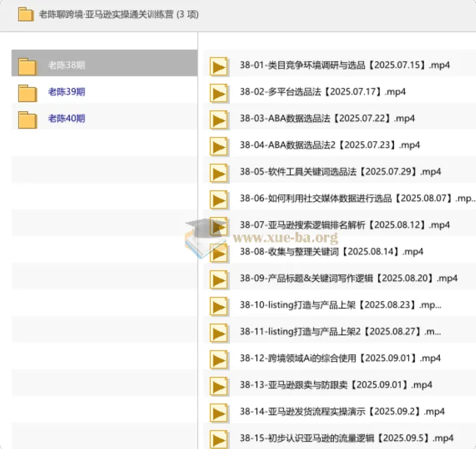Click video icon for 38-06 社交媒体数据选品
The image size is (476, 449).
(x=219, y=200)
